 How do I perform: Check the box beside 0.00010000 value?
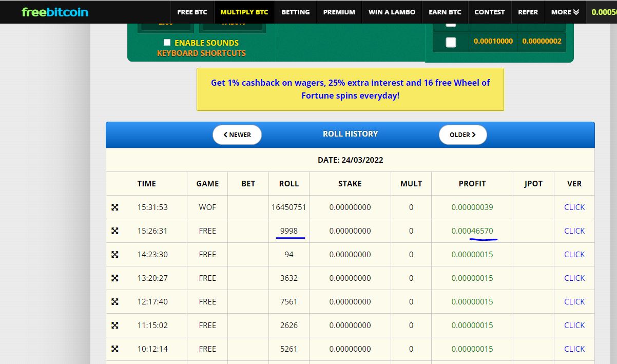(451, 43)
